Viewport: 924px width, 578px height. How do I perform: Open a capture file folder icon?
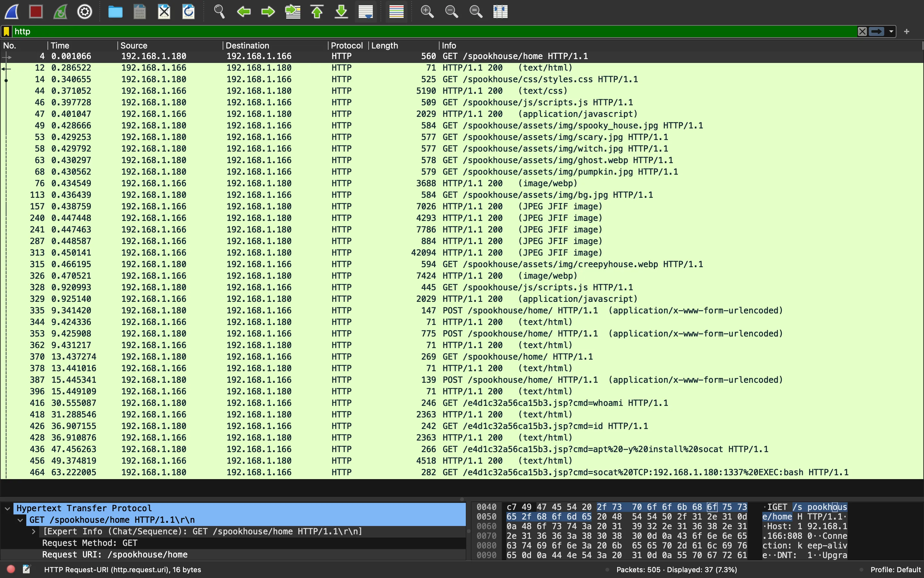(115, 12)
